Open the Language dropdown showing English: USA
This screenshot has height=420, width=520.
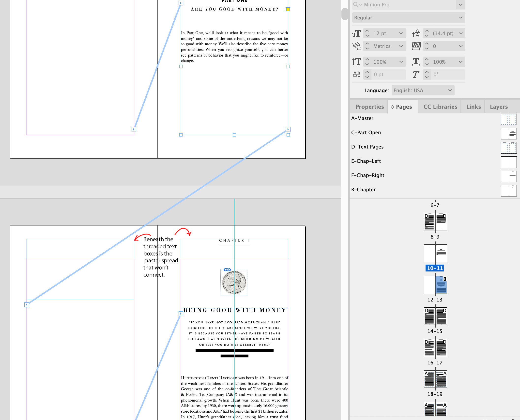click(423, 90)
